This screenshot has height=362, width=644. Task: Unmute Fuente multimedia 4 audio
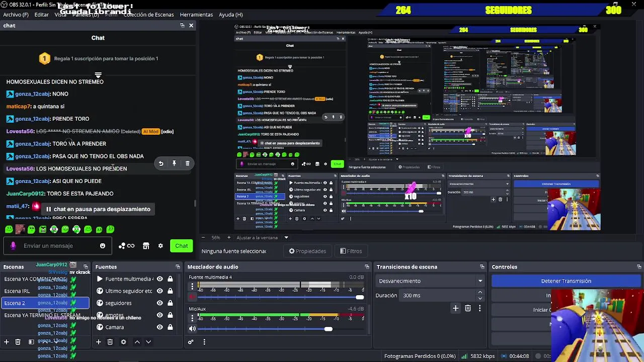tap(192, 297)
